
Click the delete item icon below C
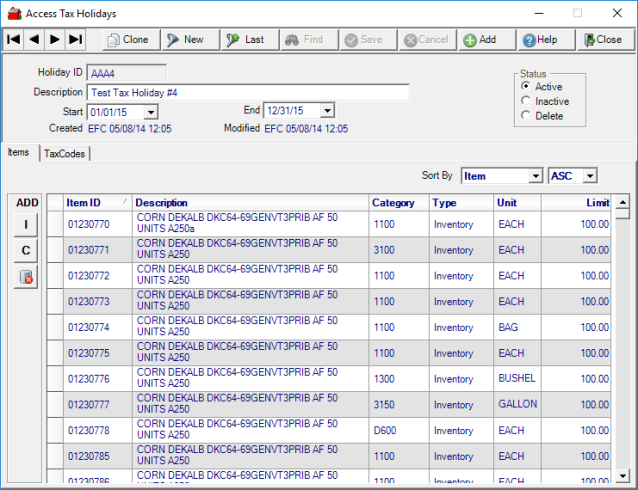coord(27,277)
